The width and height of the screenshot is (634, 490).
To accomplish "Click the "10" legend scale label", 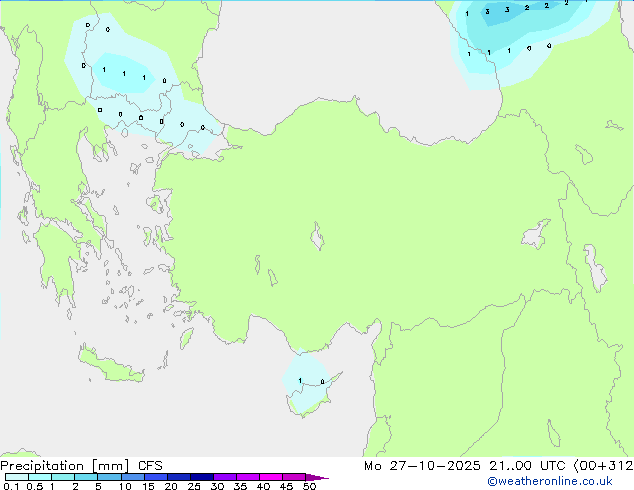I will click(x=125, y=486).
